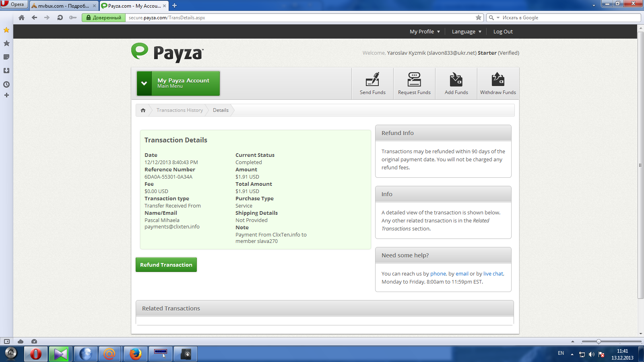Open the history clock sidebar panel
The image size is (644, 362).
point(6,84)
